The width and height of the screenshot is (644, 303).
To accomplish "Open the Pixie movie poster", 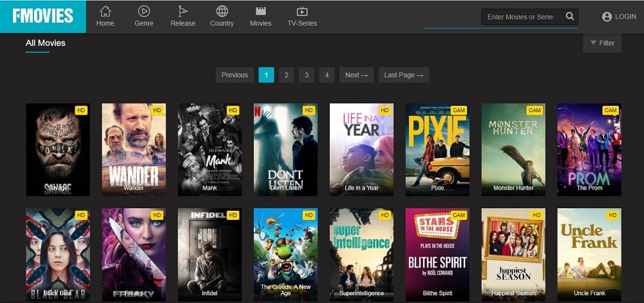I will [x=437, y=150].
